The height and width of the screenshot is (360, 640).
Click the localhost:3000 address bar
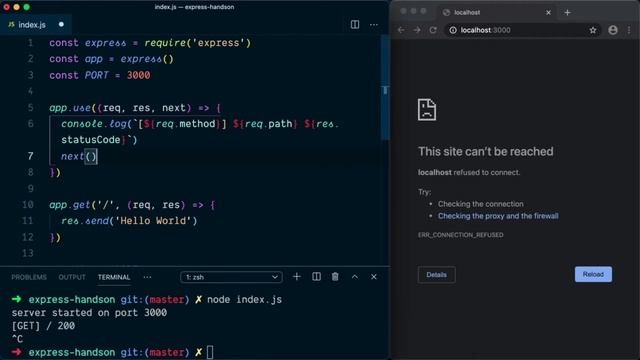point(522,30)
